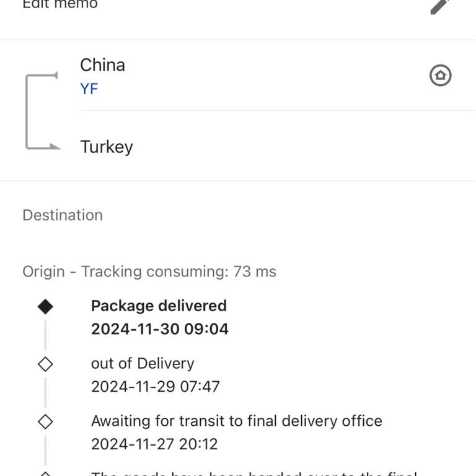The width and height of the screenshot is (476, 476).
Task: Tap the Origin tracking consuming header
Action: click(x=149, y=271)
